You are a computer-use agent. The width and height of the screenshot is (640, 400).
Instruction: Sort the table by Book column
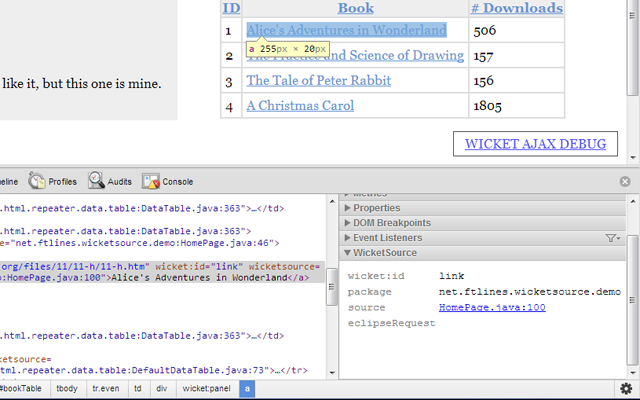[x=356, y=8]
